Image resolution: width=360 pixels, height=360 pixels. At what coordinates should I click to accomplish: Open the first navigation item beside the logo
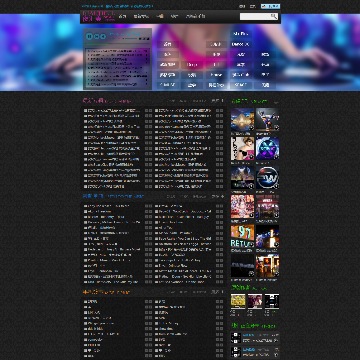pyautogui.click(x=123, y=16)
